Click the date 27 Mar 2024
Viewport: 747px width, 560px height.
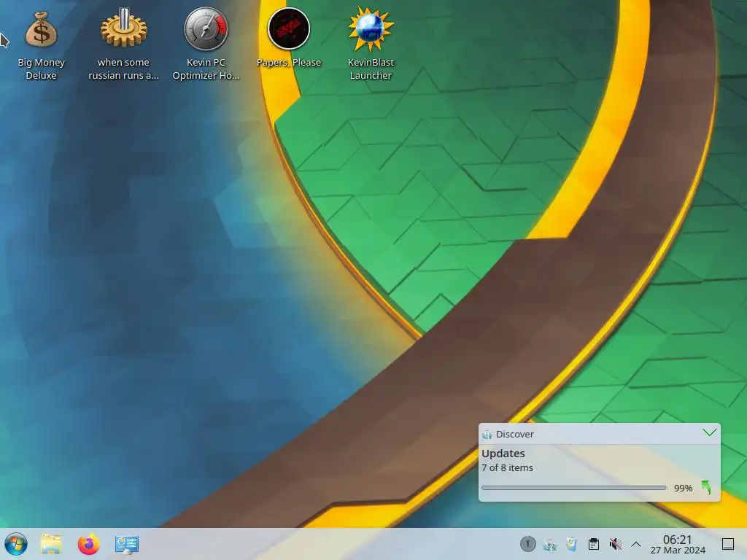[x=678, y=551]
